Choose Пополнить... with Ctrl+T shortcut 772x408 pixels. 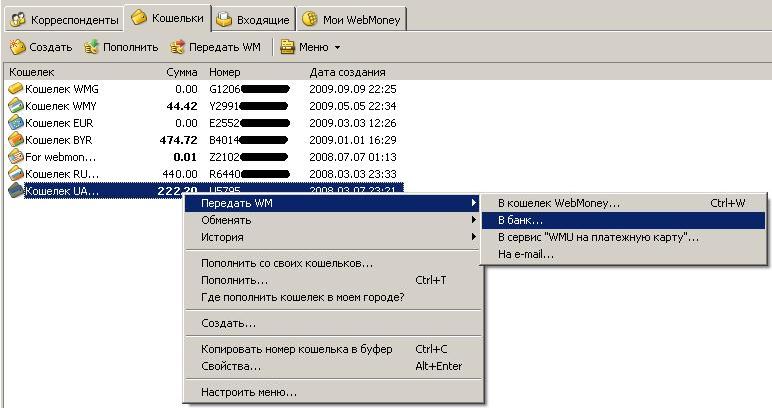(x=332, y=280)
